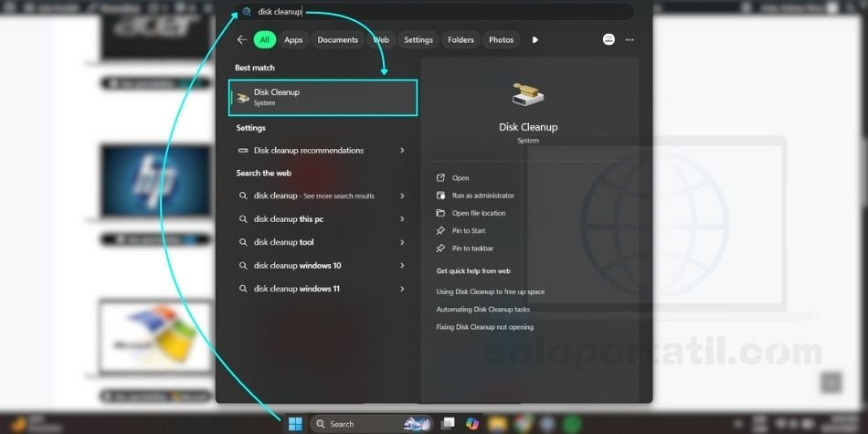Open the Disk Cleanup best match result
Image resolution: width=868 pixels, height=434 pixels.
323,98
